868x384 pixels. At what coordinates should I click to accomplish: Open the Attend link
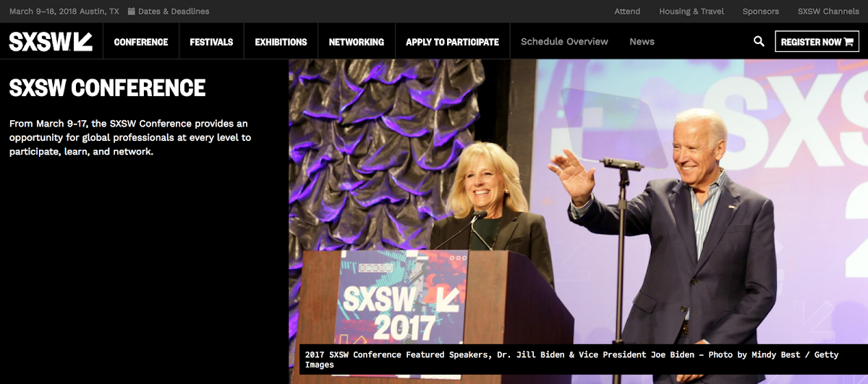(627, 12)
